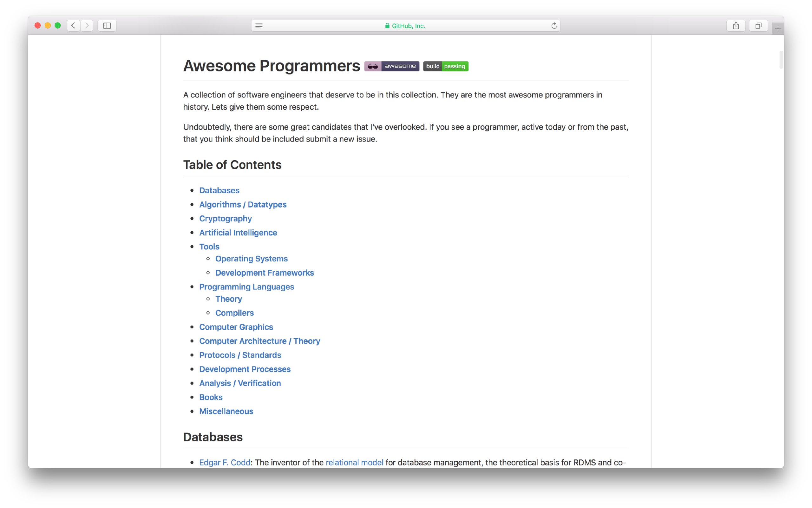Viewport: 812px width, 508px height.
Task: Minimize the window with yellow button
Action: 48,25
